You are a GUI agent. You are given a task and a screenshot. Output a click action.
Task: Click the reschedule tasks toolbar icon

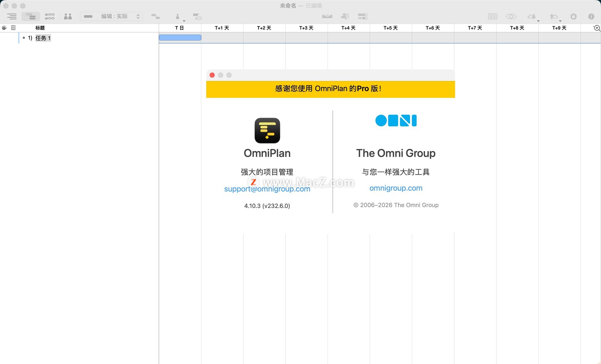pos(345,16)
